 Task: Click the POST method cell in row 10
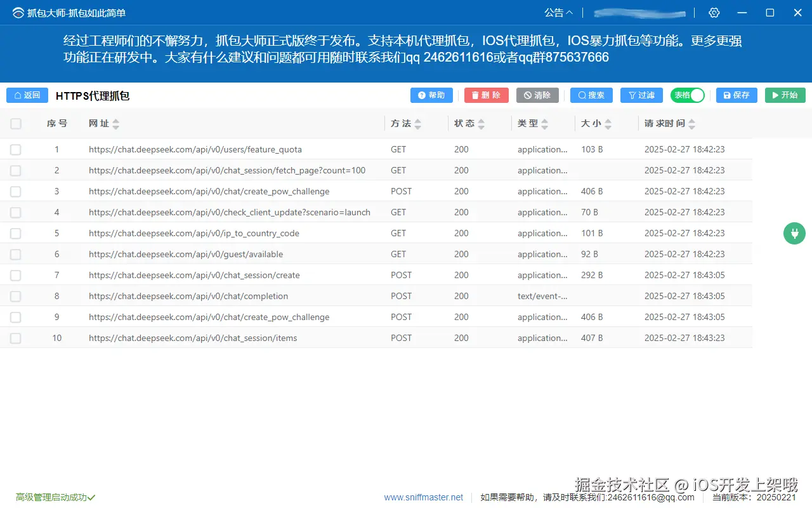point(401,338)
